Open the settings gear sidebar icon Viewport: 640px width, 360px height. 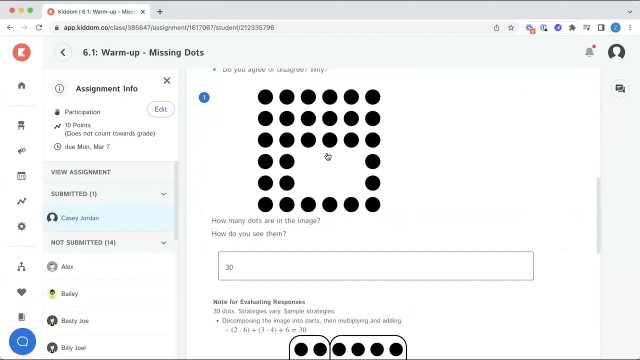[22, 227]
